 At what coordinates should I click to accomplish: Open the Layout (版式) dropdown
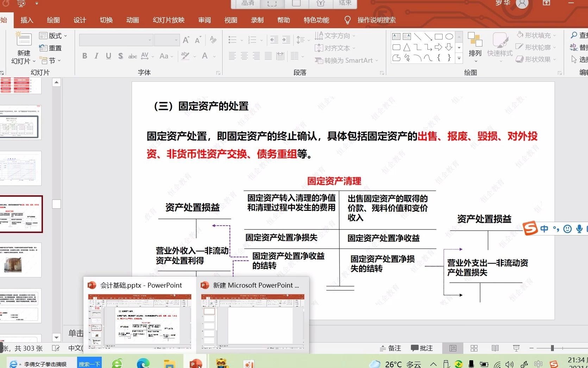(53, 36)
